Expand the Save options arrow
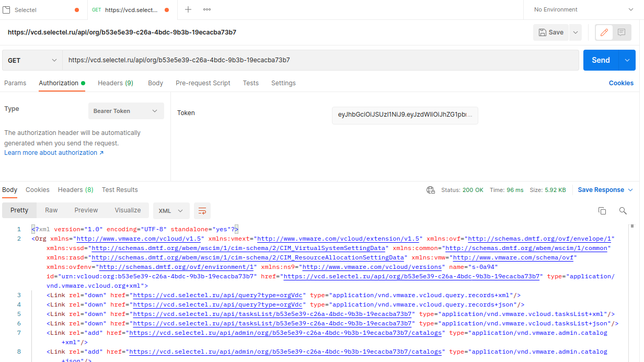Screen dimensions: 644x362 (x=576, y=32)
